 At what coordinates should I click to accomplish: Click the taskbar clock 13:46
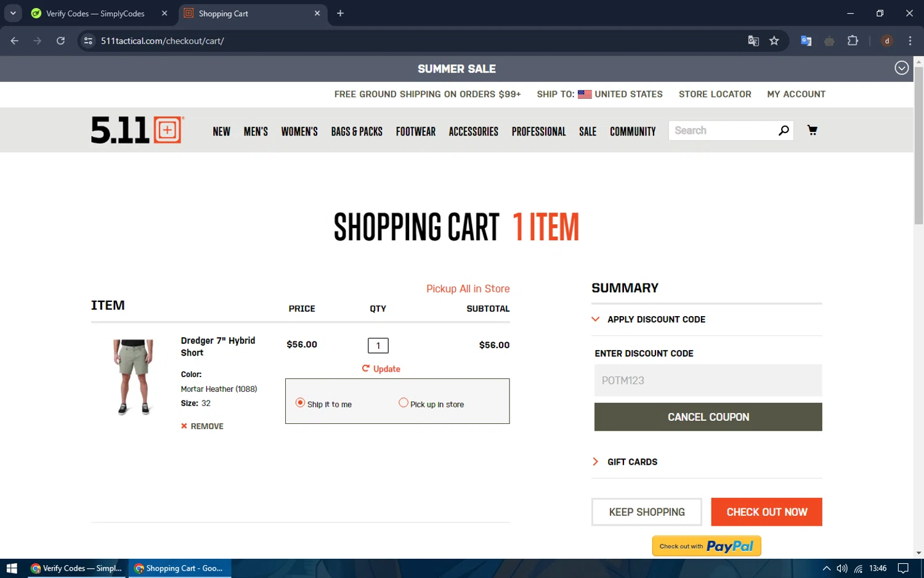pos(878,568)
